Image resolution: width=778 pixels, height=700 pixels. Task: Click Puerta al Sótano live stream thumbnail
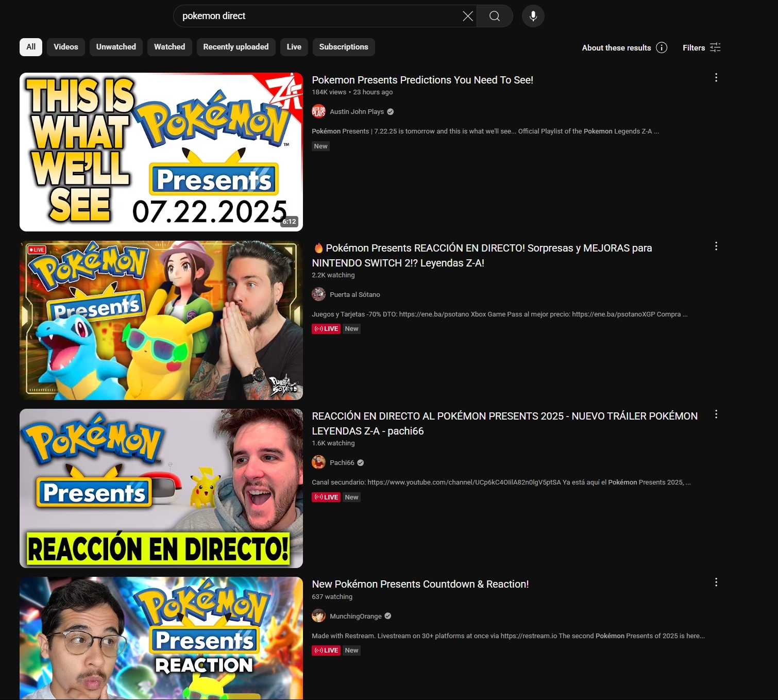pyautogui.click(x=161, y=320)
